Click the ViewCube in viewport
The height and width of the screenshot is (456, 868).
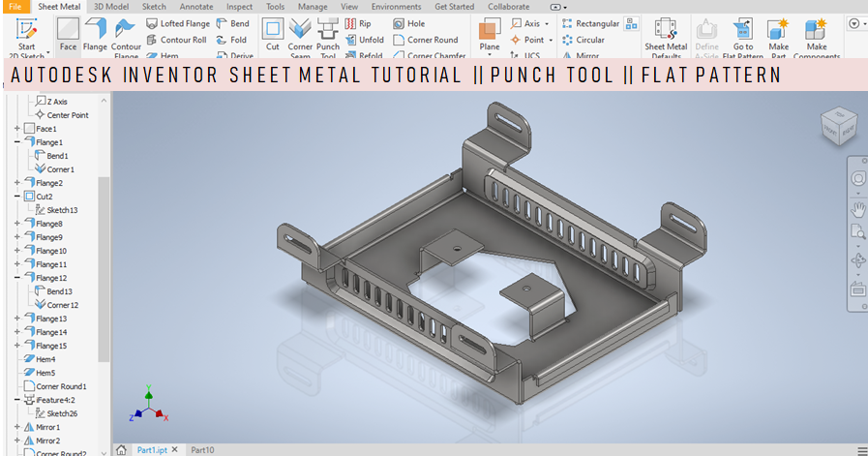coord(839,126)
